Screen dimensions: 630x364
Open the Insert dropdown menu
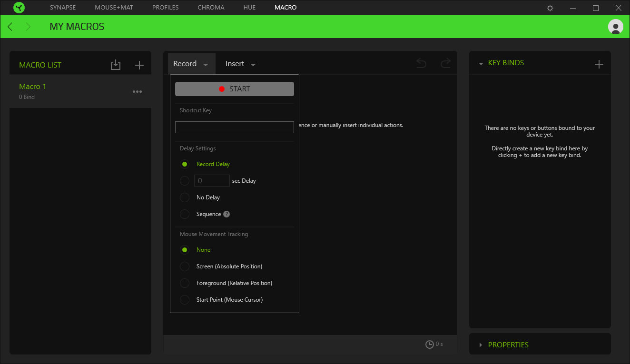240,64
